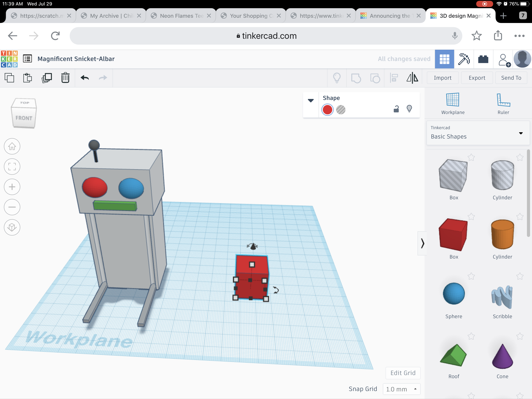Copy the selected shape
The width and height of the screenshot is (532, 399).
click(9, 78)
